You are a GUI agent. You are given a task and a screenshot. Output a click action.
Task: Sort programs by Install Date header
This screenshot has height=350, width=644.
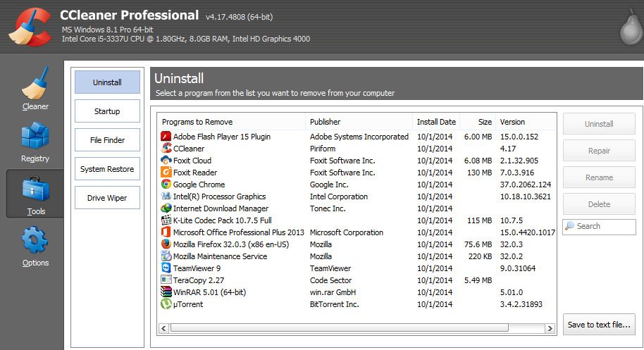point(436,122)
